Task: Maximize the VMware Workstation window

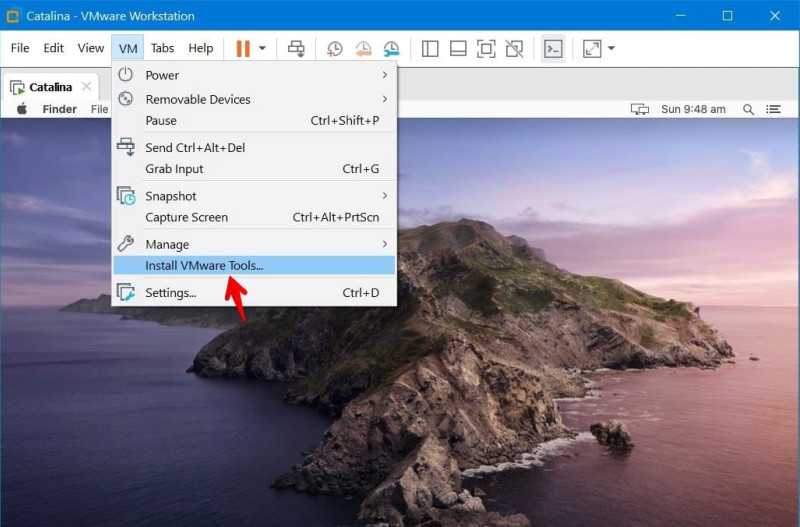Action: (x=728, y=16)
